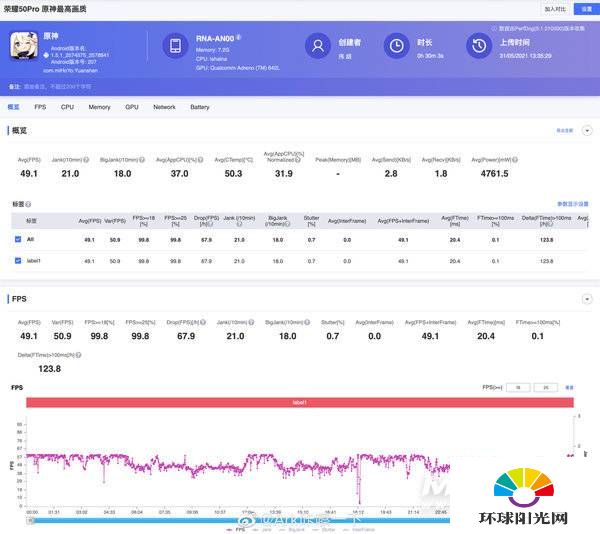Click info icon beside BigJank(/10min) in overview
Image resolution: width=600 pixels, height=534 pixels.
pyautogui.click(x=142, y=160)
